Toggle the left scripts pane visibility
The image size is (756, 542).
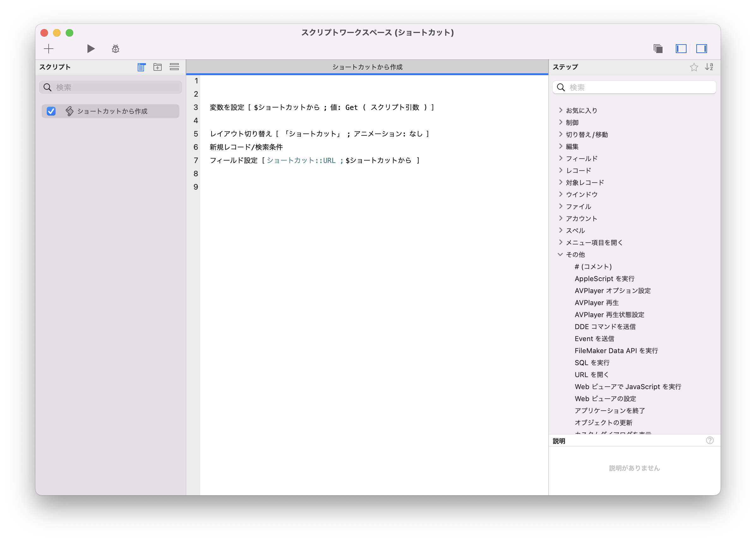click(681, 49)
